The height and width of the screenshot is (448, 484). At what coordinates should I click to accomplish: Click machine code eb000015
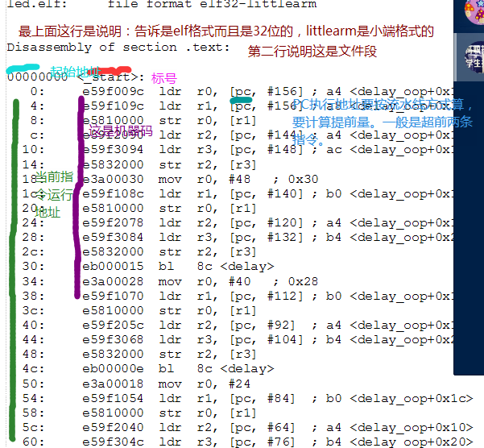pyautogui.click(x=113, y=267)
